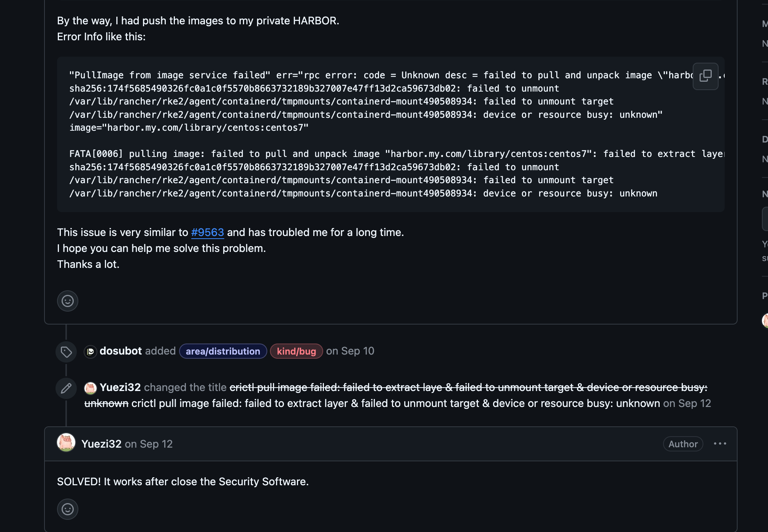Open Yuezi32's username in the title change event
This screenshot has width=768, height=532.
tap(120, 387)
